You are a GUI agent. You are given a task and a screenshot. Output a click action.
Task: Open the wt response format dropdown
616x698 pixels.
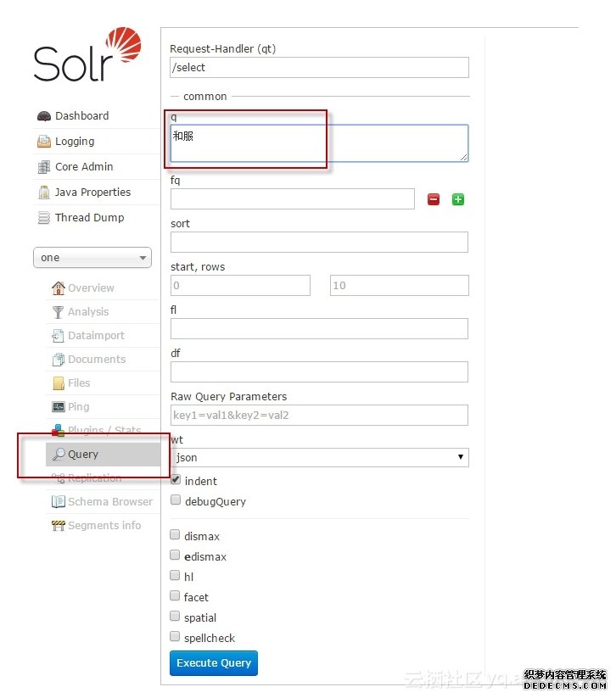tap(319, 457)
